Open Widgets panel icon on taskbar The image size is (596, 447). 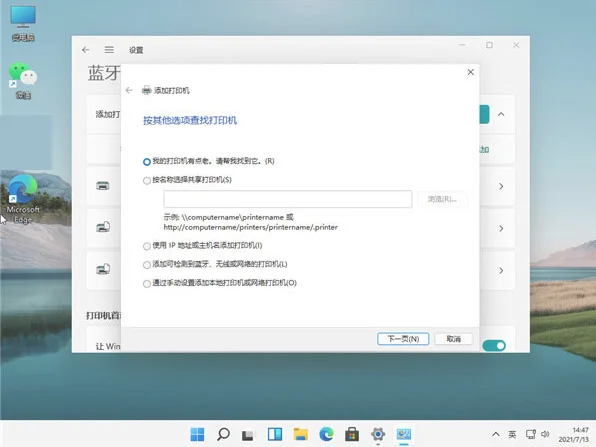pyautogui.click(x=275, y=434)
